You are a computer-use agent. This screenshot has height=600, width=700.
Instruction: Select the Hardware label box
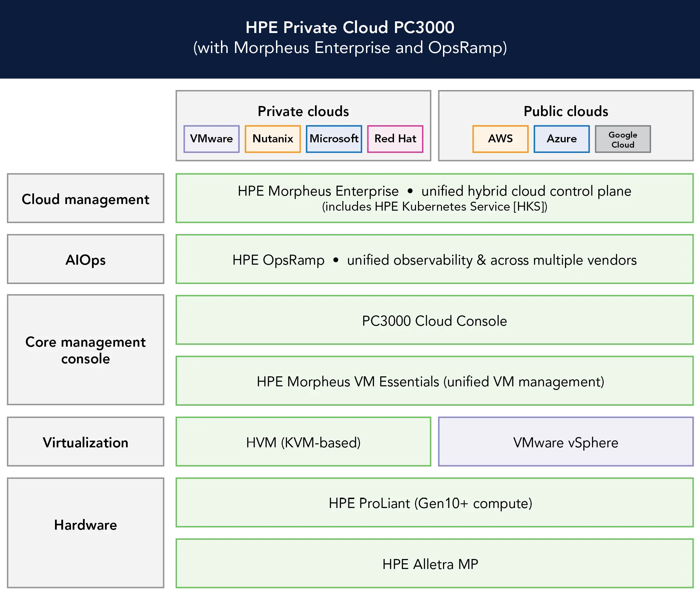(x=85, y=533)
